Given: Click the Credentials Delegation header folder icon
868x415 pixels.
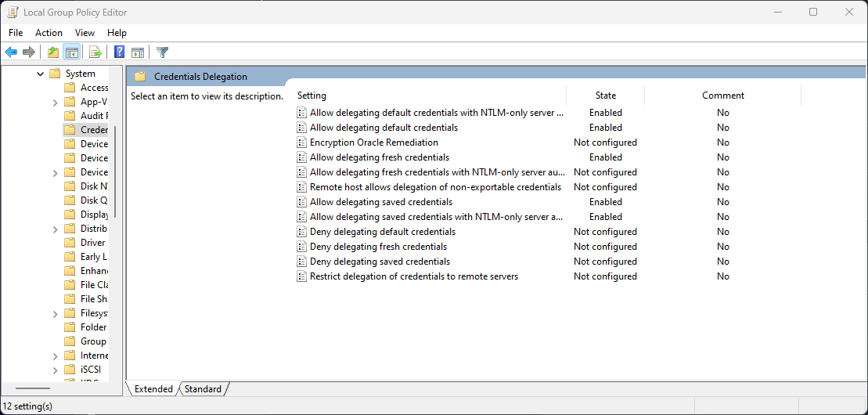Looking at the screenshot, I should pyautogui.click(x=140, y=77).
